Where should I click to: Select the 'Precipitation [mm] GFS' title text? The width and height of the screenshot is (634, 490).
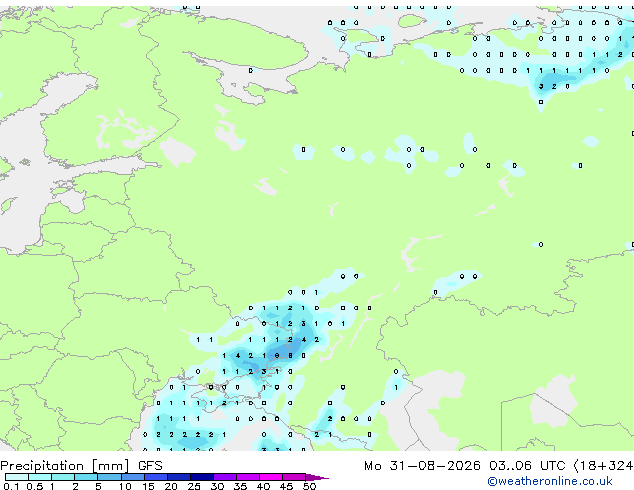(81, 466)
